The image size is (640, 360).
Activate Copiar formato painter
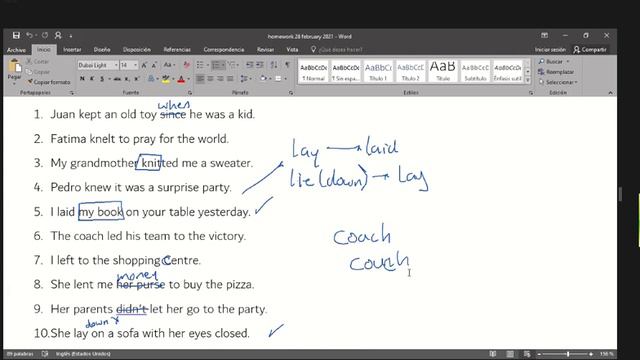pyautogui.click(x=49, y=82)
